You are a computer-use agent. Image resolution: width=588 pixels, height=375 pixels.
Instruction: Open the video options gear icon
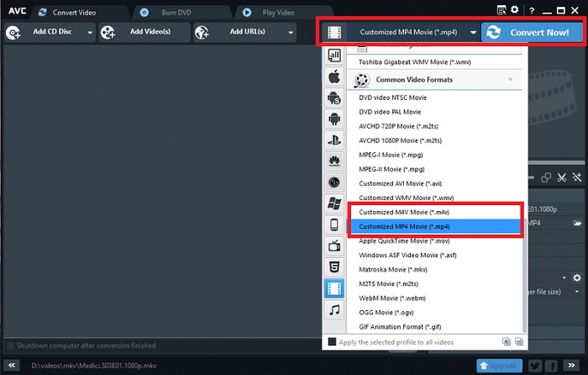[x=577, y=277]
